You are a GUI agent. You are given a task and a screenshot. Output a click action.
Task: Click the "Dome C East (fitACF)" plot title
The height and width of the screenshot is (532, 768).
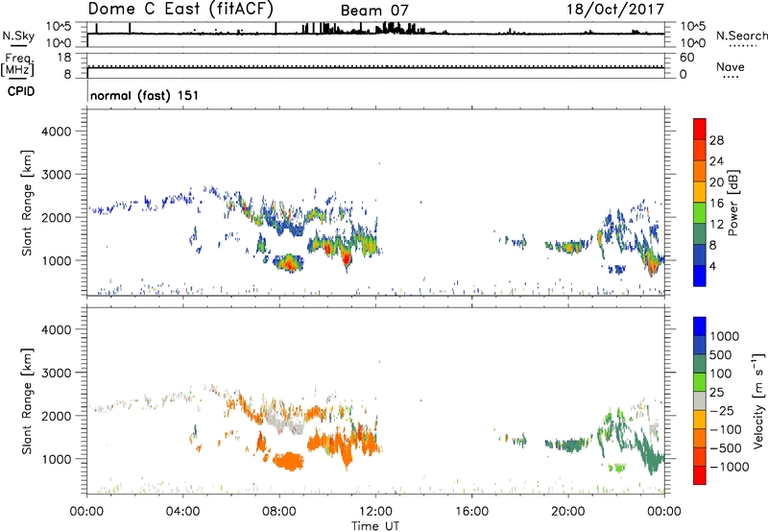pyautogui.click(x=180, y=9)
